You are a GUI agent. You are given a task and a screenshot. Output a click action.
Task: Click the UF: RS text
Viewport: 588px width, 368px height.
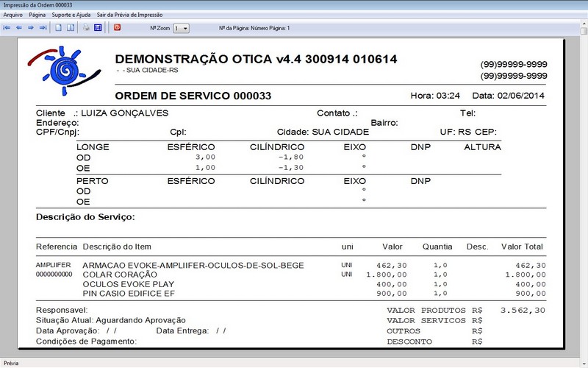[455, 132]
